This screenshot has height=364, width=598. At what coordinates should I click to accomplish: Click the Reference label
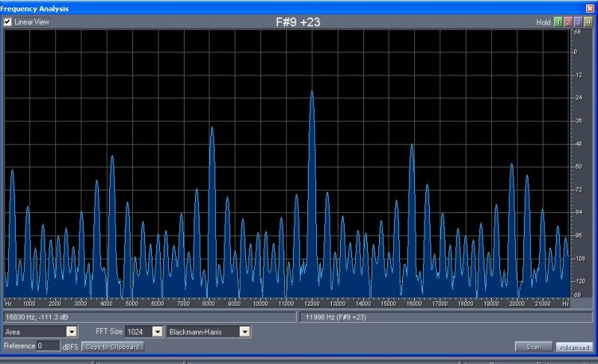pos(19,346)
